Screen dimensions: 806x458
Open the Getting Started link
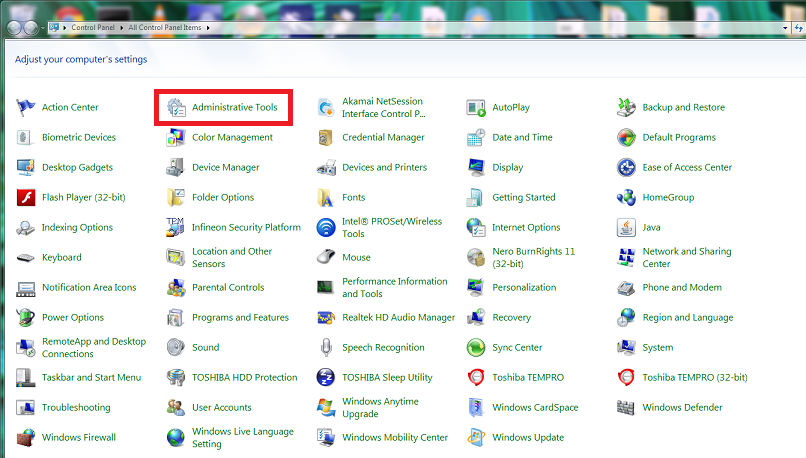(524, 197)
